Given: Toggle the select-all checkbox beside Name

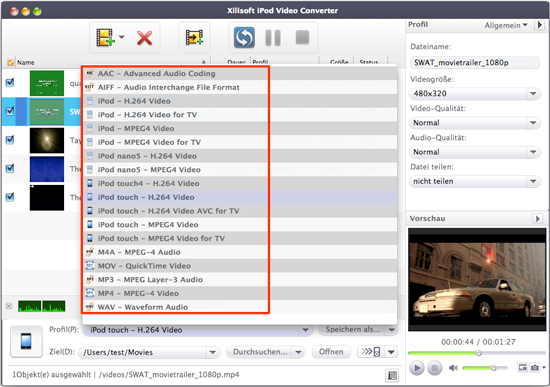Looking at the screenshot, I should [x=11, y=62].
